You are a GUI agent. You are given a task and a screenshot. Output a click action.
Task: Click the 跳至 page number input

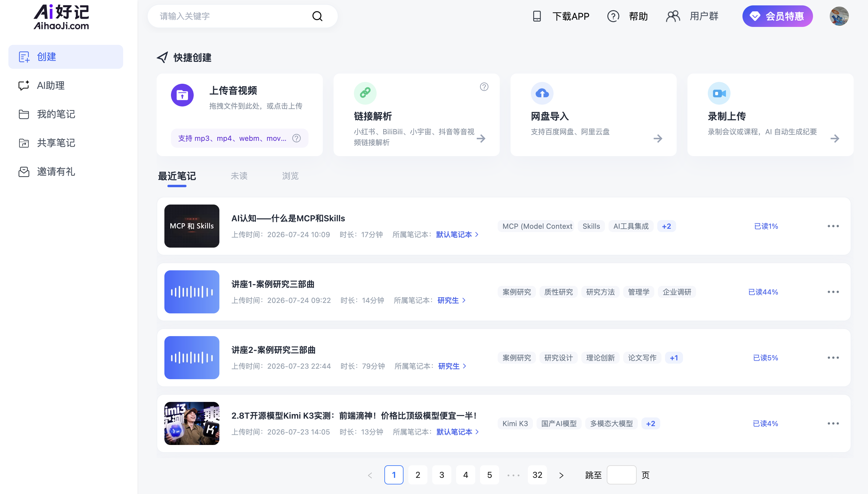tap(621, 475)
